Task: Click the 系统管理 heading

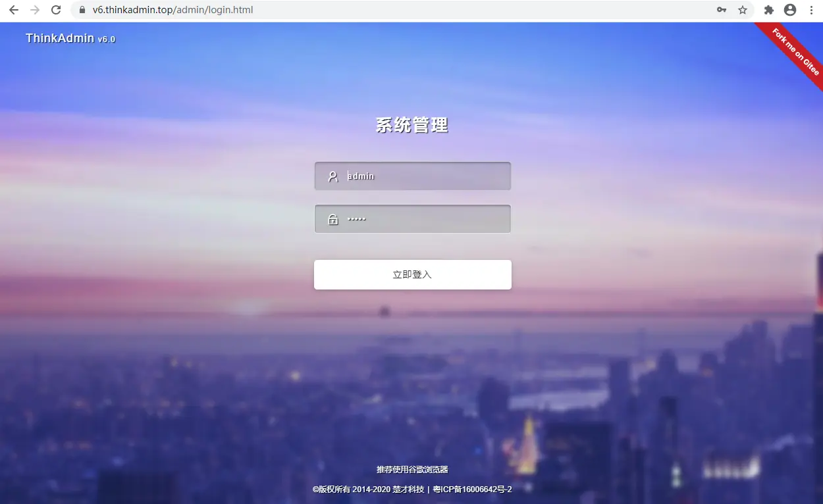Action: pyautogui.click(x=412, y=125)
